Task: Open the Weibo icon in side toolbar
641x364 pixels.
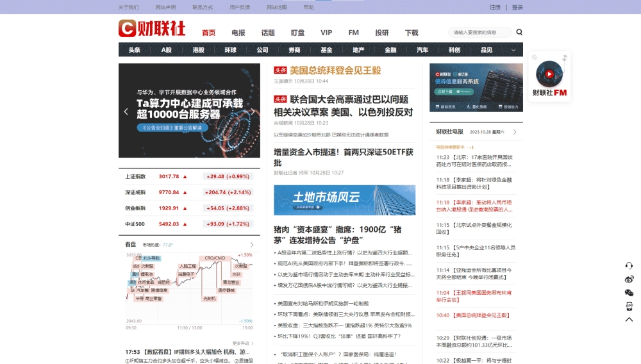Action: [x=629, y=279]
